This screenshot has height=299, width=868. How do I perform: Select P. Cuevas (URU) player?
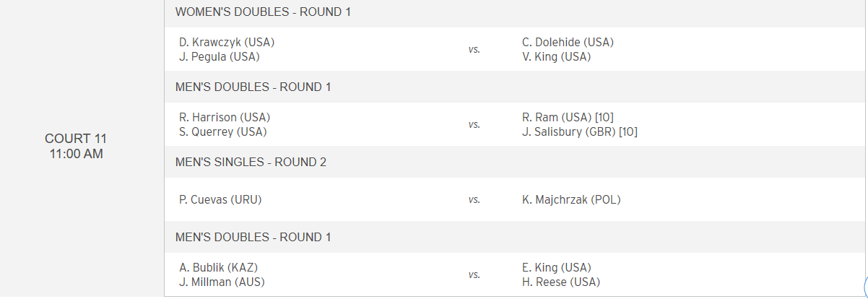[220, 199]
